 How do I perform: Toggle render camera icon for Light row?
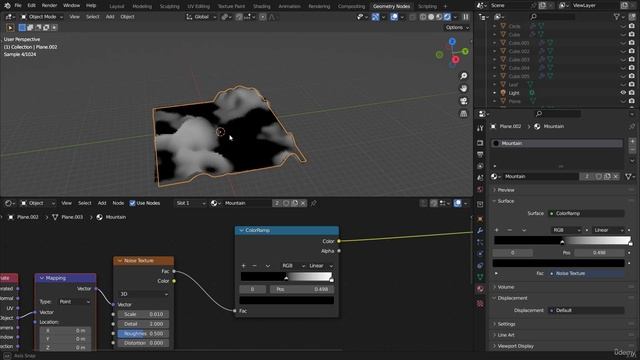pyautogui.click(x=632, y=93)
